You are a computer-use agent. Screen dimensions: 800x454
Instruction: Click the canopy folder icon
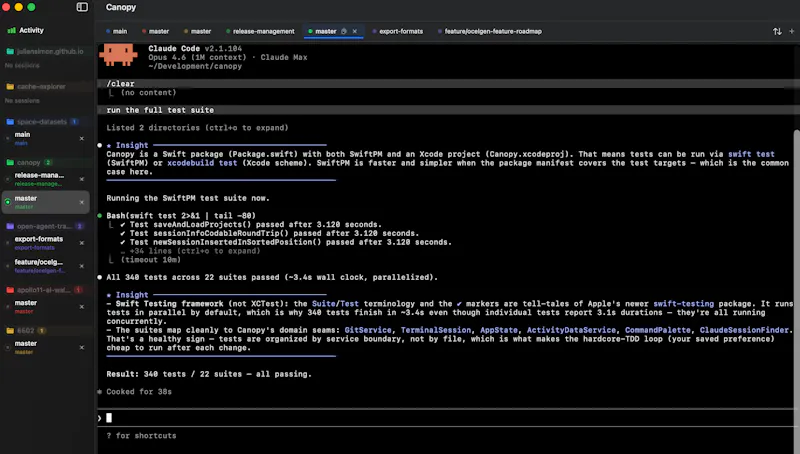pos(10,163)
